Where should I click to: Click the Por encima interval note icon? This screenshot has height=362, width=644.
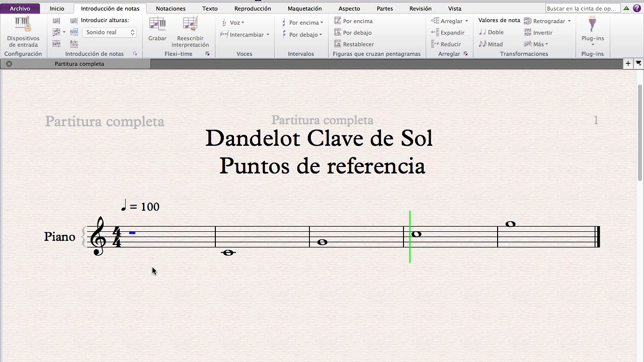pos(284,23)
